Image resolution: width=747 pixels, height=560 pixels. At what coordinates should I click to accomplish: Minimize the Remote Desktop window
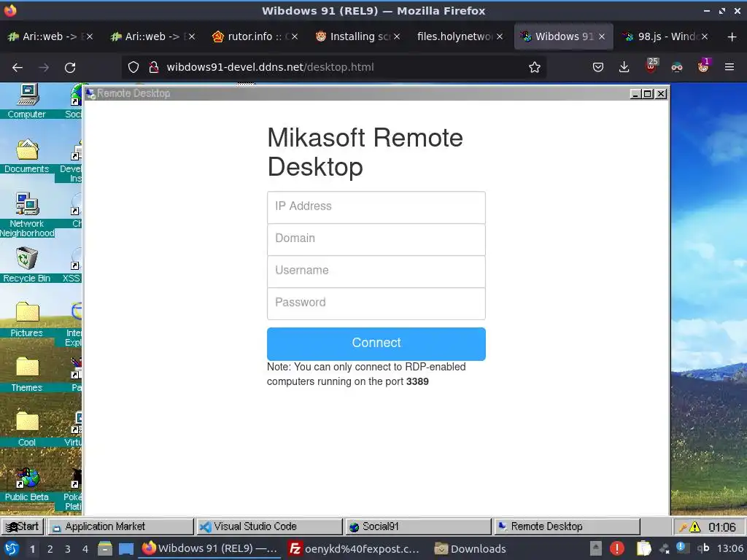(635, 94)
